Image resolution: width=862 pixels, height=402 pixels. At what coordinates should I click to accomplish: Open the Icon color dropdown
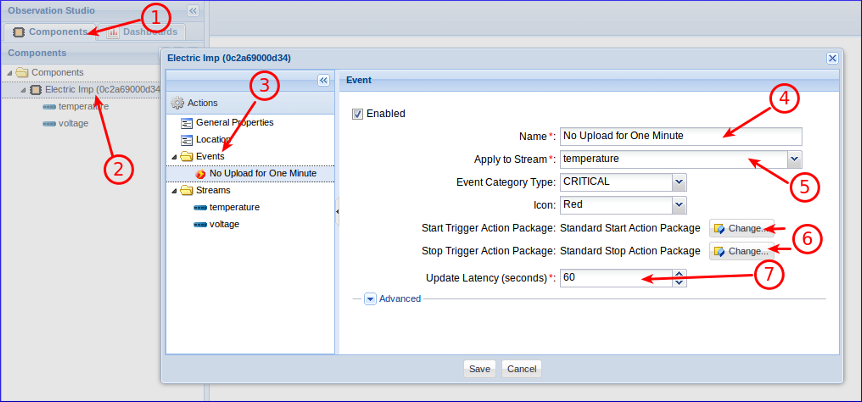(679, 205)
